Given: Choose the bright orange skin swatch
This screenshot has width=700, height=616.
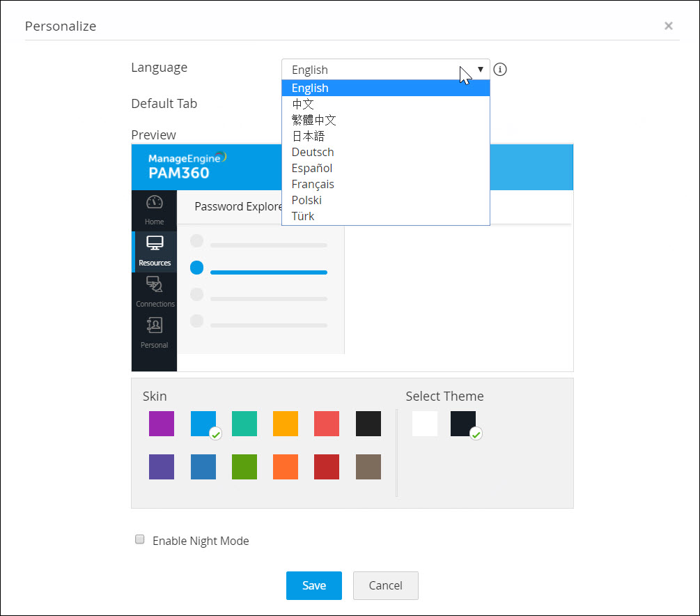Looking at the screenshot, I should point(286,467).
